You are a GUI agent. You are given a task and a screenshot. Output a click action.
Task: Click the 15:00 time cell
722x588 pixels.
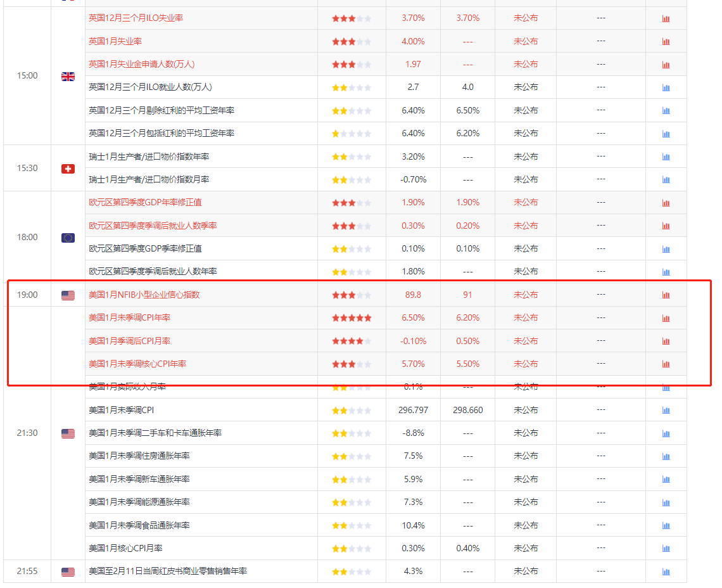tap(27, 75)
